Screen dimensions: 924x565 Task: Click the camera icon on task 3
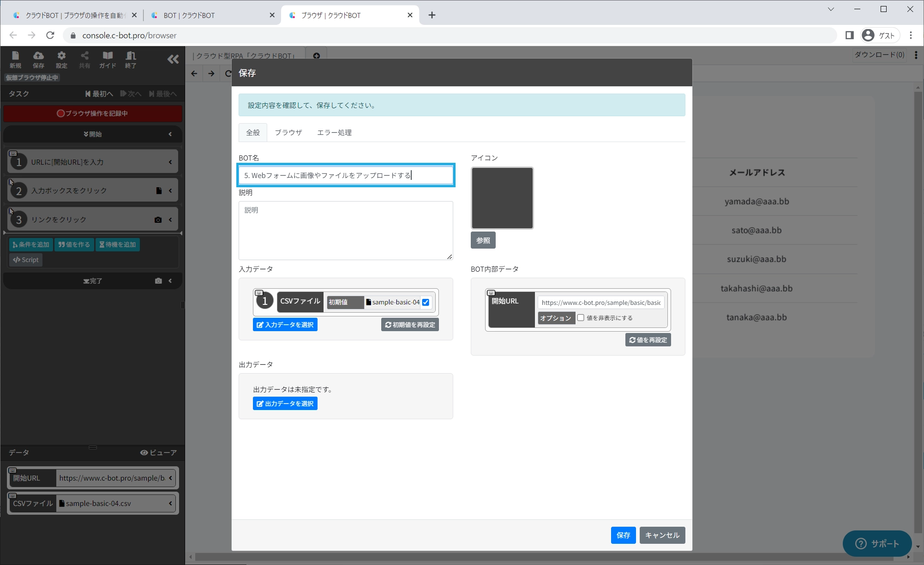(x=158, y=220)
